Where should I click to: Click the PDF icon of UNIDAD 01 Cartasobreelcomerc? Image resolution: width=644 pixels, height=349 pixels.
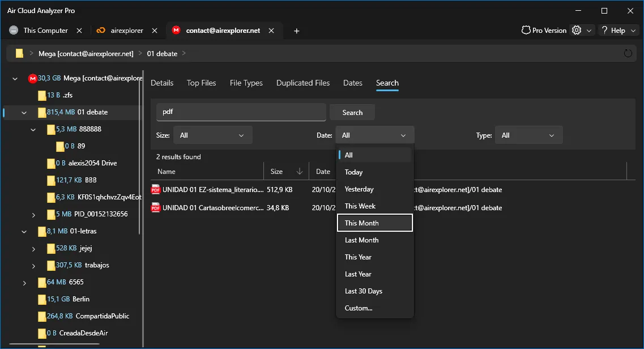tap(155, 207)
